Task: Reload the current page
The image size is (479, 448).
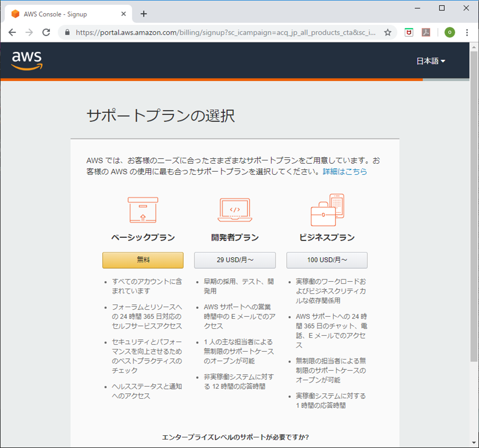Action: [46, 32]
